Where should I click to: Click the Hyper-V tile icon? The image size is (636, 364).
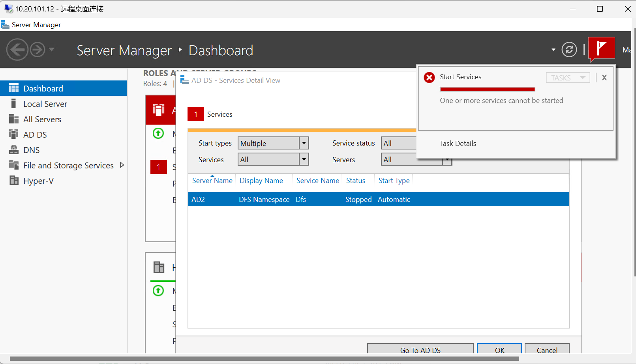click(x=159, y=267)
